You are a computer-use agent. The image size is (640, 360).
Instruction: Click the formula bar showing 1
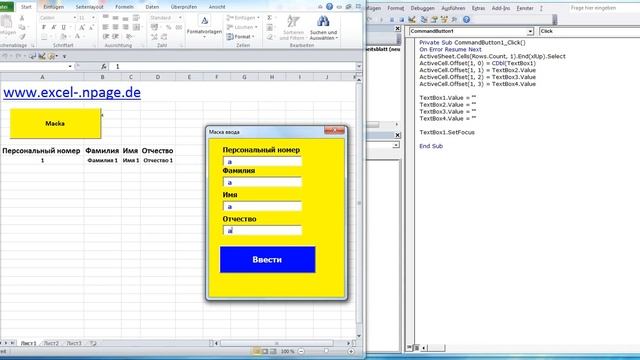click(233, 66)
